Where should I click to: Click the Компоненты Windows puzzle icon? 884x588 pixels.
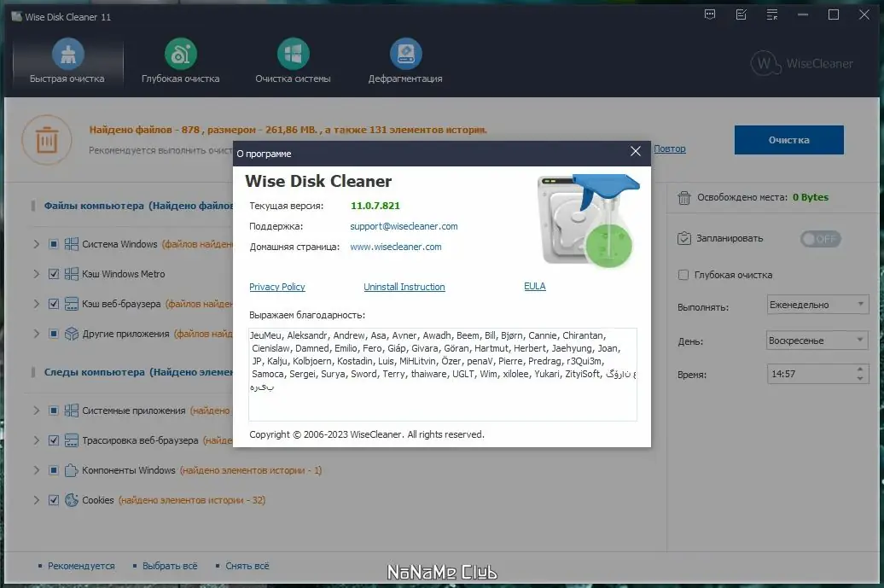pyautogui.click(x=72, y=470)
